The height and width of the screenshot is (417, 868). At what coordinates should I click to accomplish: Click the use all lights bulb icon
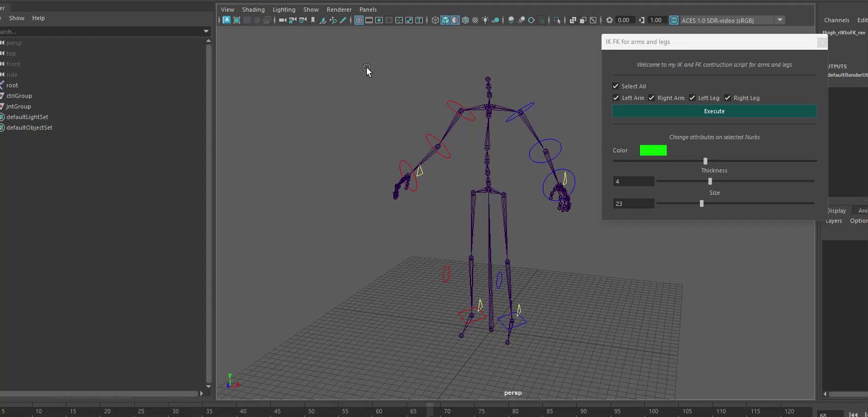coord(485,20)
